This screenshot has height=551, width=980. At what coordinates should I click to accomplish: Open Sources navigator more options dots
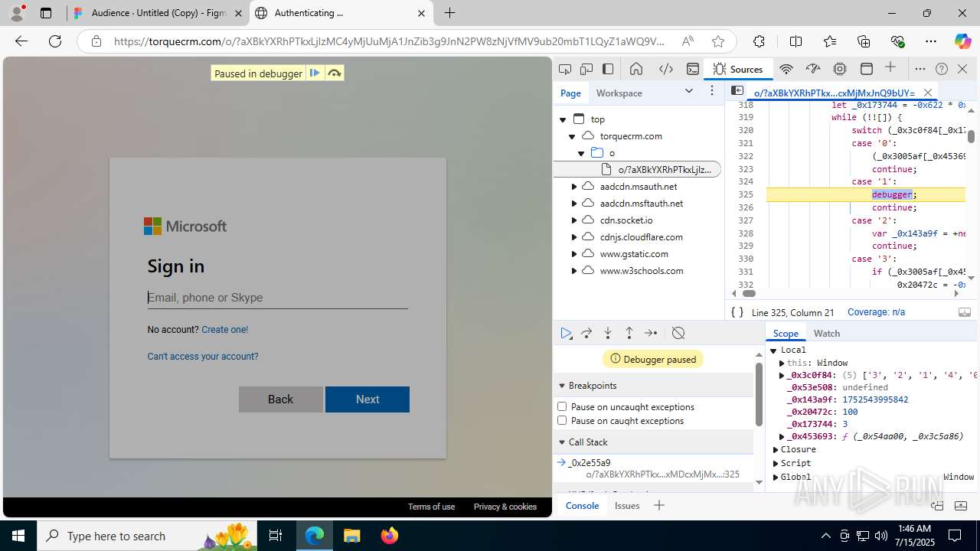coord(712,91)
